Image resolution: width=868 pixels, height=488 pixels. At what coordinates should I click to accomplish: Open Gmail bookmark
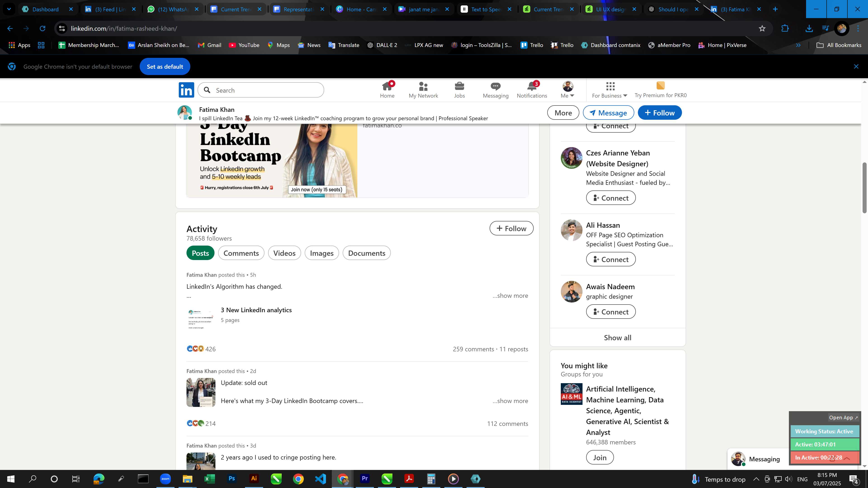coord(209,45)
